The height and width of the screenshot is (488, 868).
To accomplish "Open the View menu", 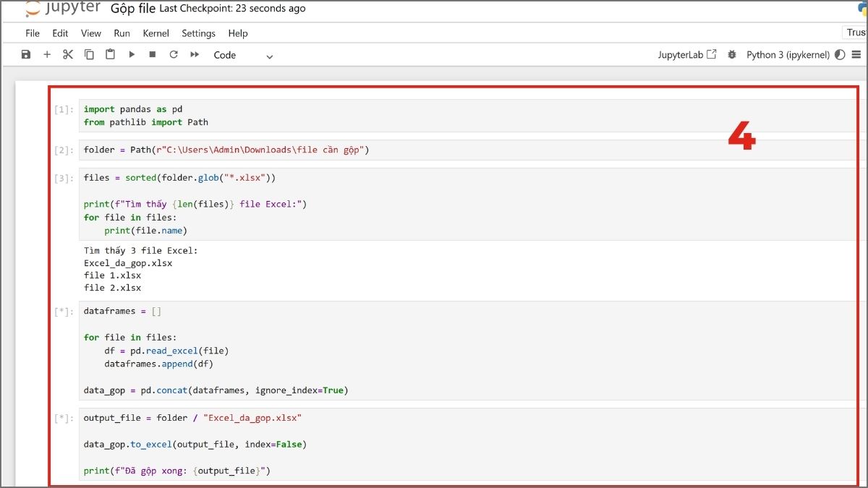I will point(91,33).
